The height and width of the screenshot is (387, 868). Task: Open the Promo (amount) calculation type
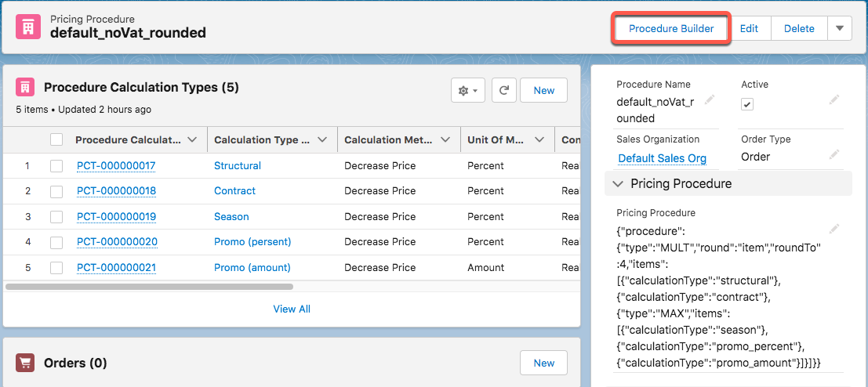[x=252, y=268]
